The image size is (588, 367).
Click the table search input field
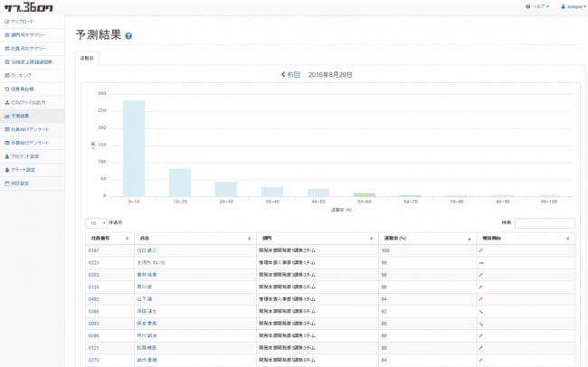pyautogui.click(x=545, y=222)
